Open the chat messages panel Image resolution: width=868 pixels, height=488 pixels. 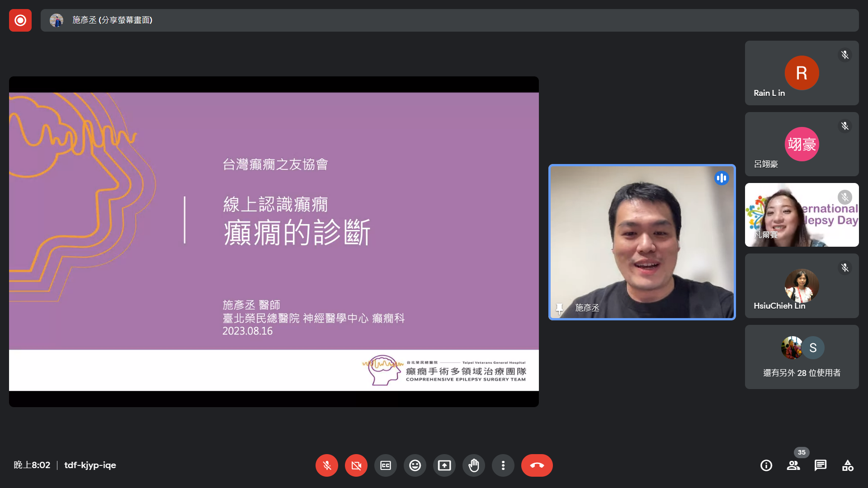[x=821, y=465]
